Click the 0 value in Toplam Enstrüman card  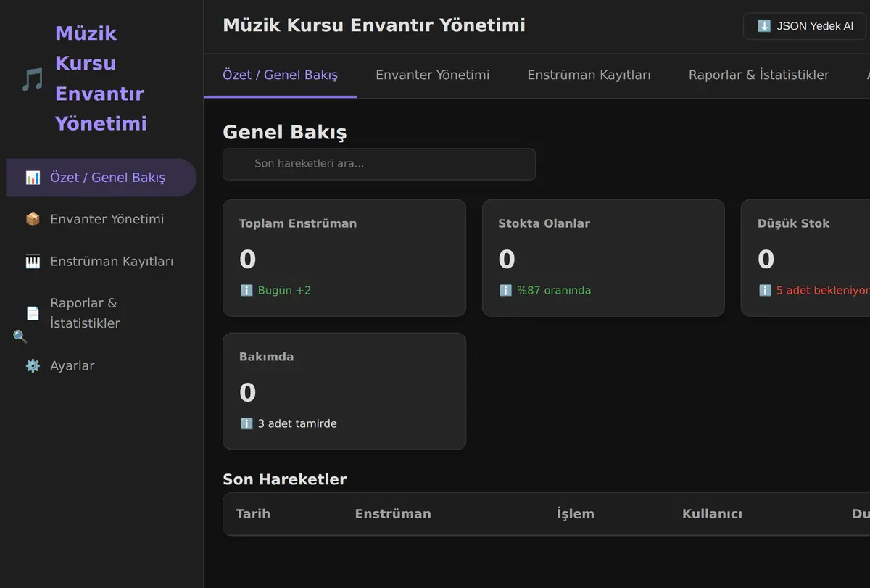248,260
